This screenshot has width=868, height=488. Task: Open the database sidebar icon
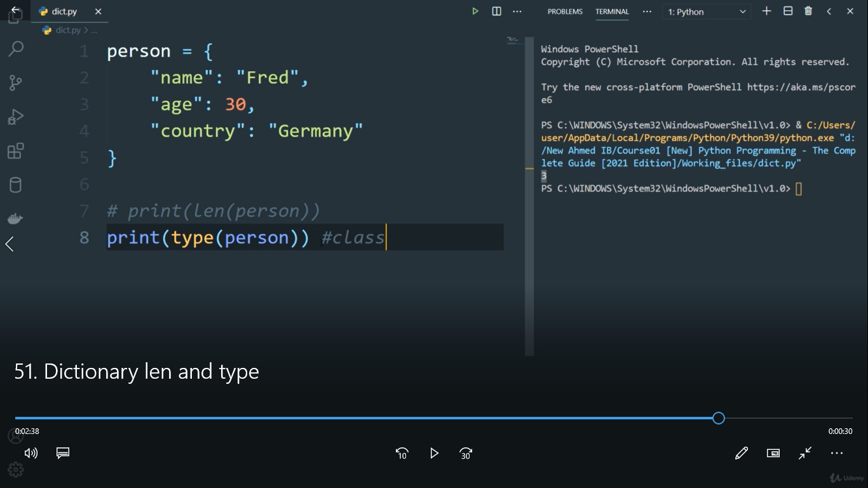tap(15, 185)
